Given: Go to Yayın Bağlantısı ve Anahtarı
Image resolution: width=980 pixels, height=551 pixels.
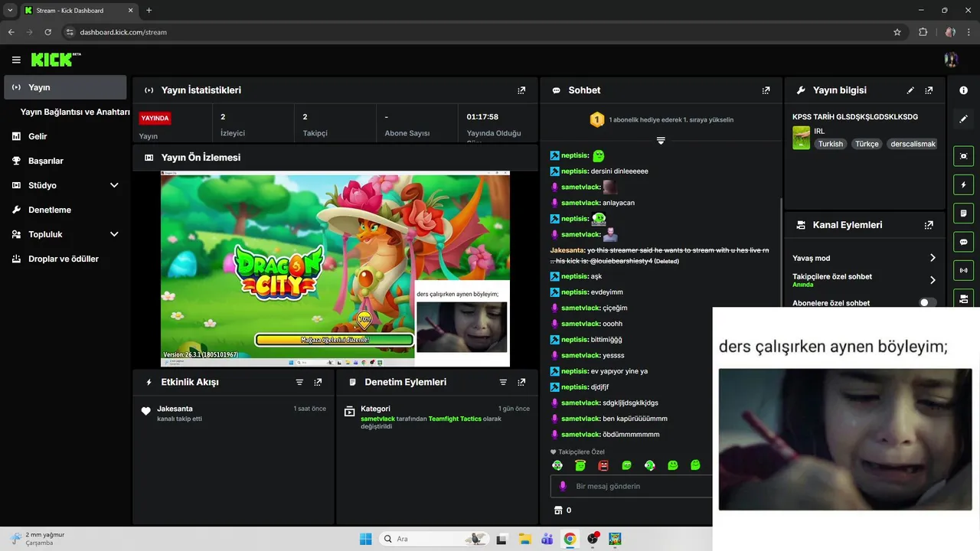Looking at the screenshot, I should (75, 112).
